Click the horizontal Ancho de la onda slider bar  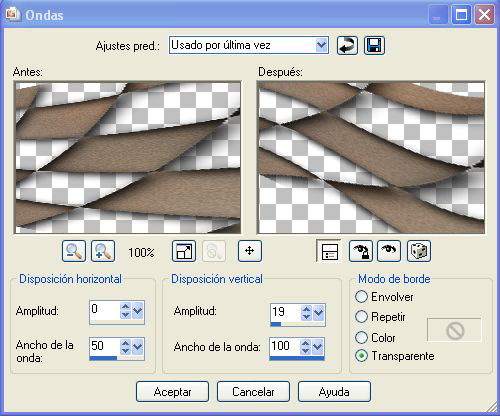[x=117, y=358]
